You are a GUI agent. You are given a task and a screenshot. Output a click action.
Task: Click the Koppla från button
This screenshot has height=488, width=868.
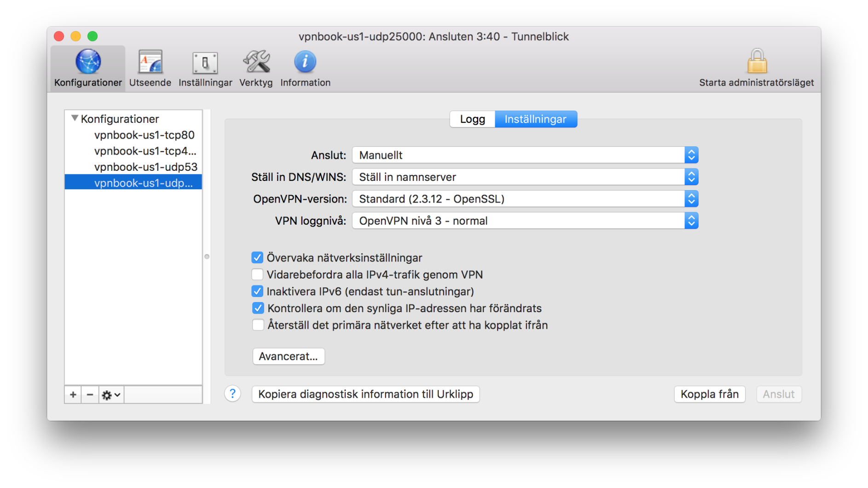coord(709,394)
